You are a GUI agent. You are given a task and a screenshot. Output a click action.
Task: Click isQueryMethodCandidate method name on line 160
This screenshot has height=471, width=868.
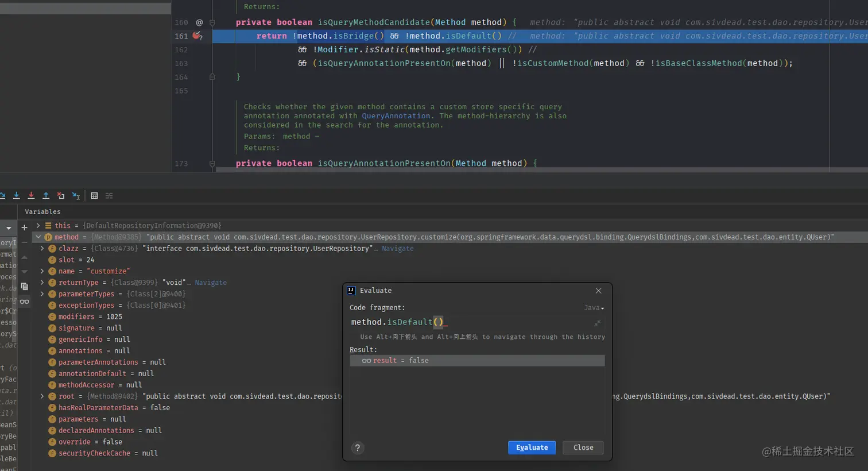(374, 22)
